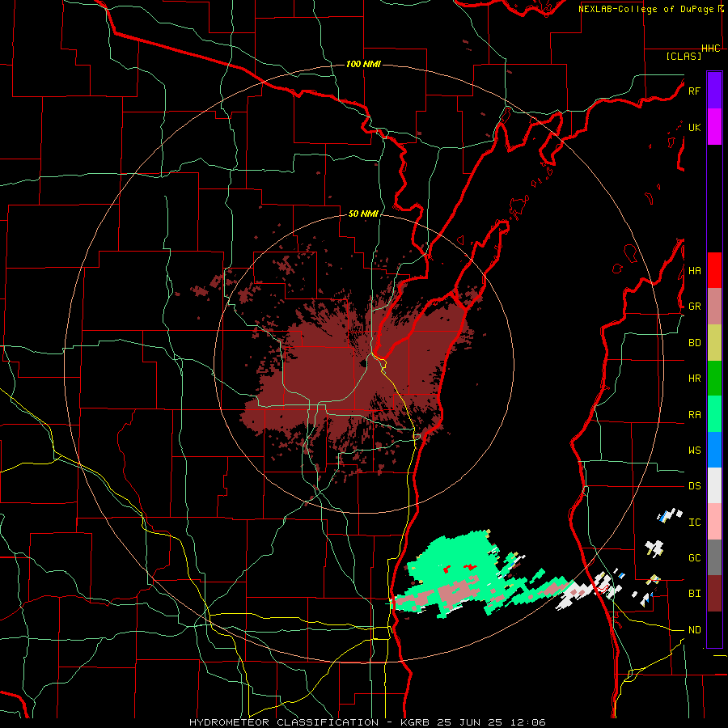
Task: Click the 'ND' legend label
Action: [x=694, y=630]
